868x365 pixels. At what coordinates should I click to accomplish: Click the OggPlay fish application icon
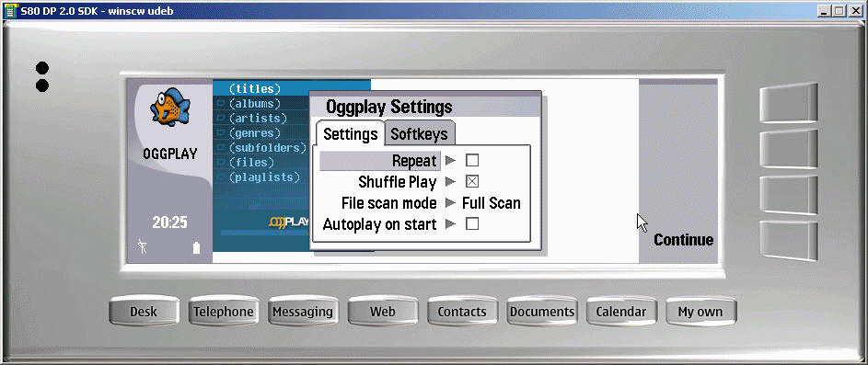point(170,107)
